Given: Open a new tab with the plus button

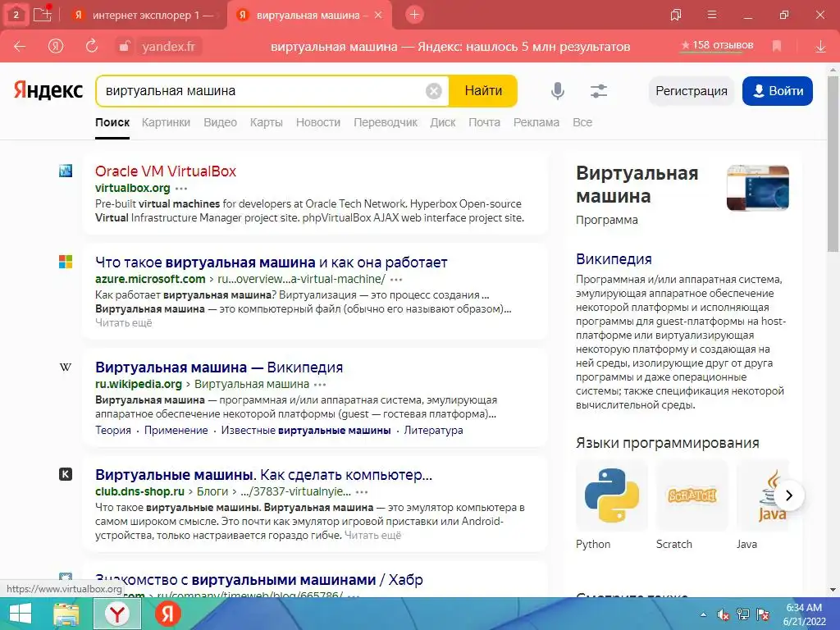Looking at the screenshot, I should pyautogui.click(x=414, y=15).
